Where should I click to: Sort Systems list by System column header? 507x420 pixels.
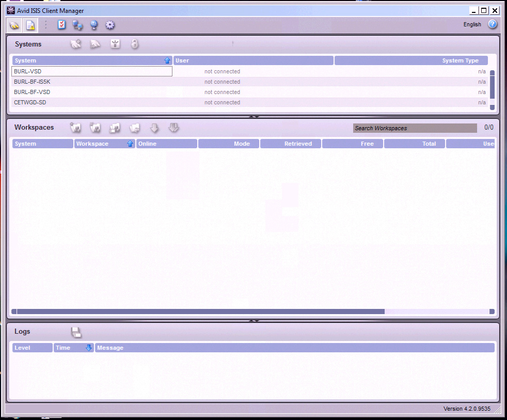[92, 60]
